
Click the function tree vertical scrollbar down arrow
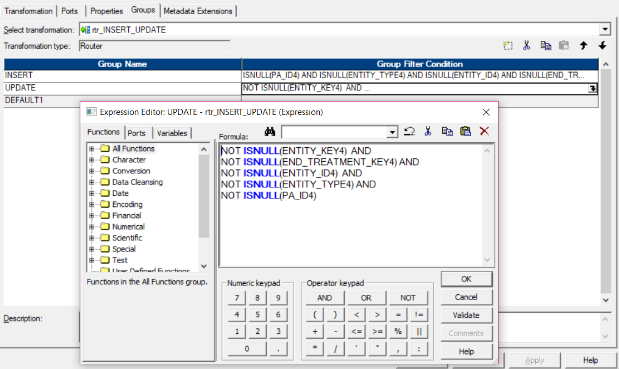pyautogui.click(x=204, y=266)
